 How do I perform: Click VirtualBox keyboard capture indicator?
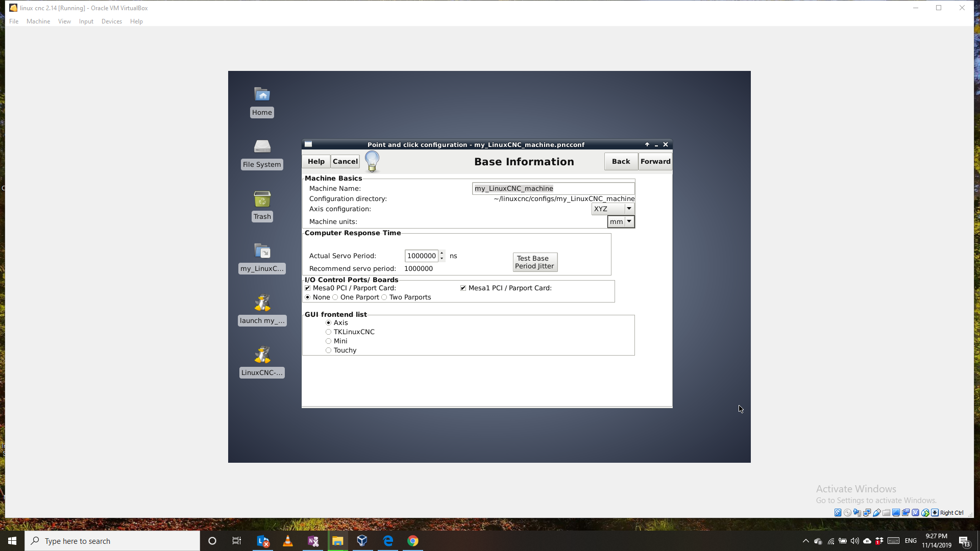coord(935,513)
